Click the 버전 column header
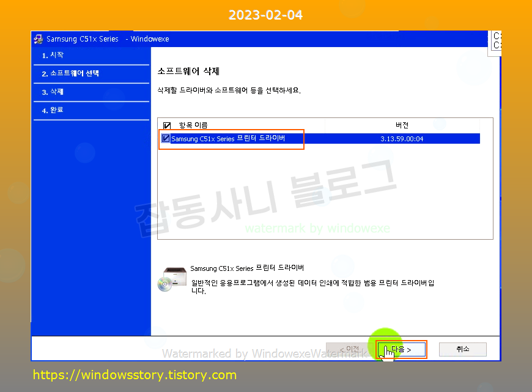 [x=402, y=125]
